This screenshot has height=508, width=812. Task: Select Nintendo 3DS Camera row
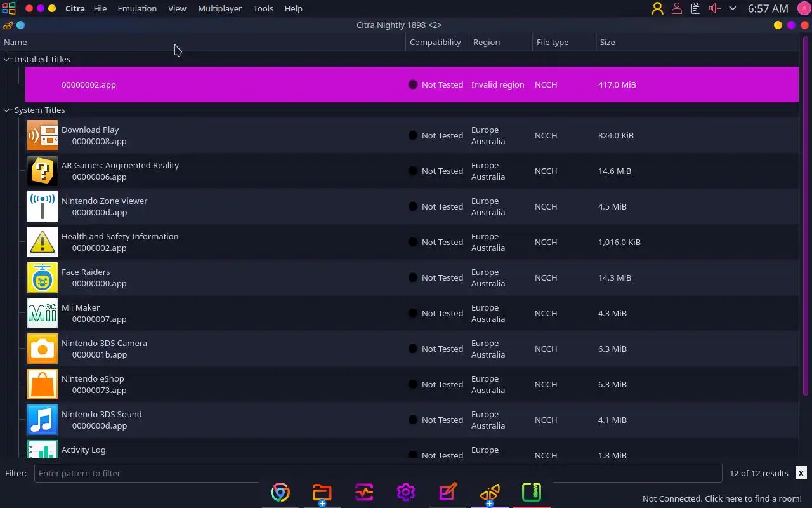tap(412, 349)
